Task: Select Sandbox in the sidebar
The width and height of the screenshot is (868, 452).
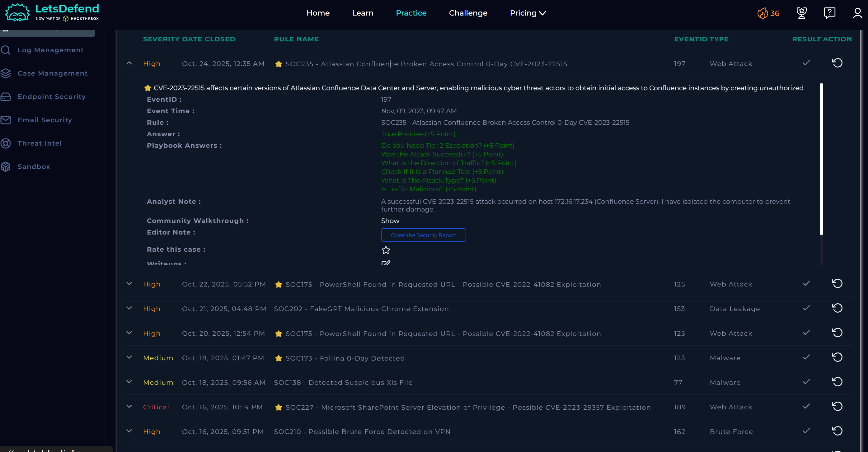Action: (x=34, y=166)
